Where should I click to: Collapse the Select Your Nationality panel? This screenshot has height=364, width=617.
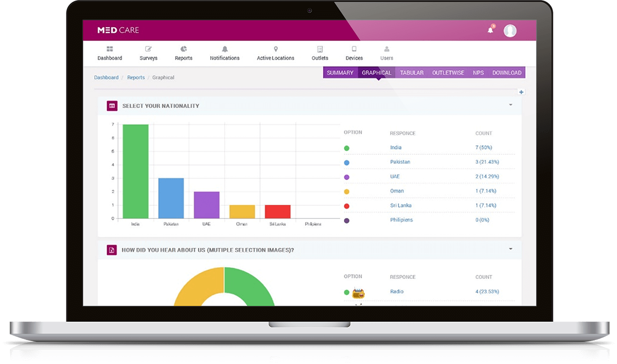point(511,105)
